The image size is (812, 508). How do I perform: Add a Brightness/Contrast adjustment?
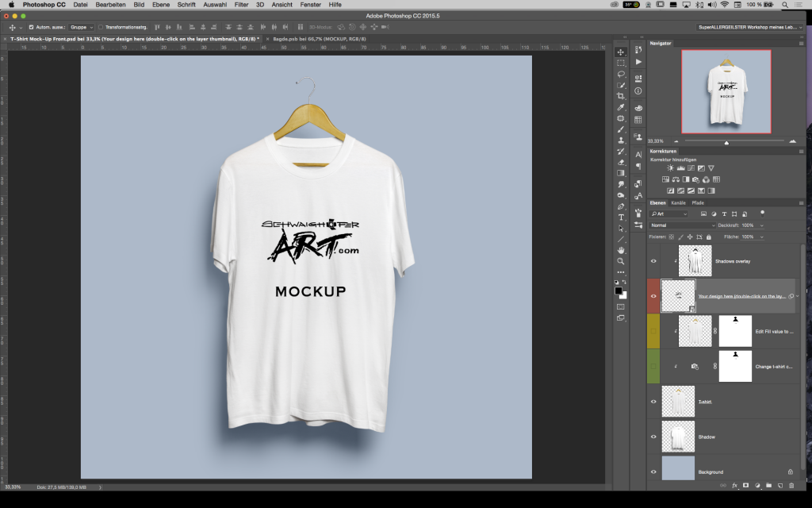[x=671, y=168]
